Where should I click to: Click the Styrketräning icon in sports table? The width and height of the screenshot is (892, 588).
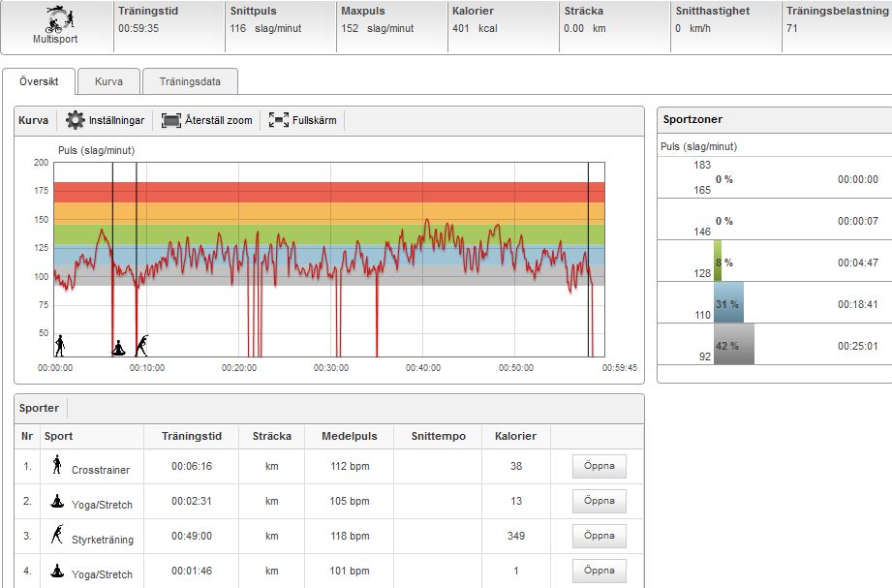pos(57,535)
